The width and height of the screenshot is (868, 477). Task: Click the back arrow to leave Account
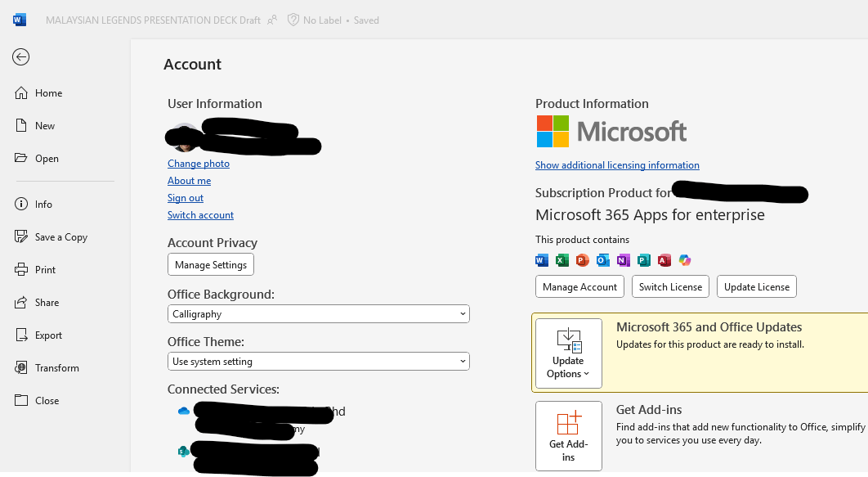point(20,57)
